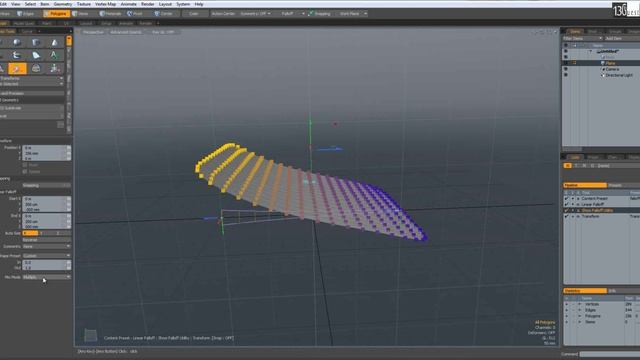Image resolution: width=640 pixels, height=360 pixels.
Task: Open the Filter Items dropdown
Action: 582,38
